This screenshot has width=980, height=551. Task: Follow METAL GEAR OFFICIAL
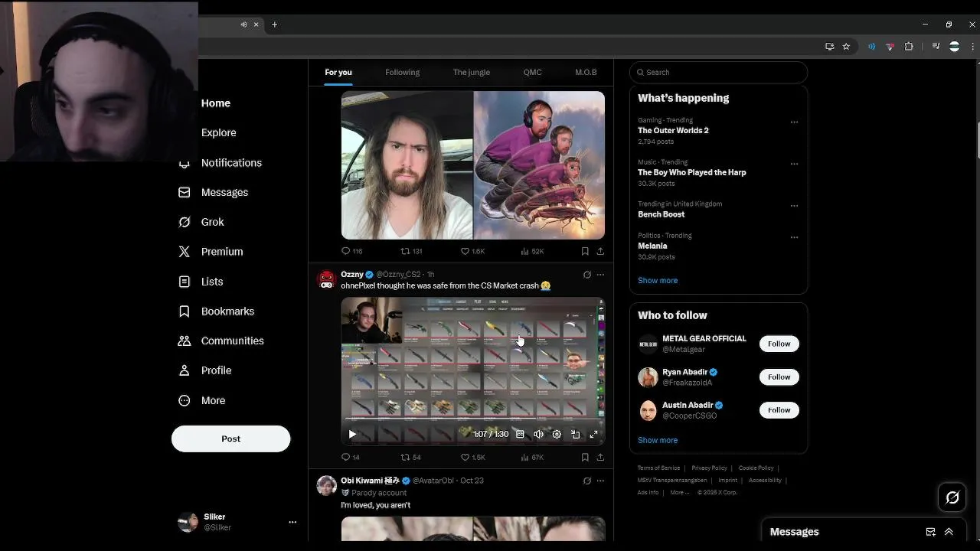click(x=779, y=344)
